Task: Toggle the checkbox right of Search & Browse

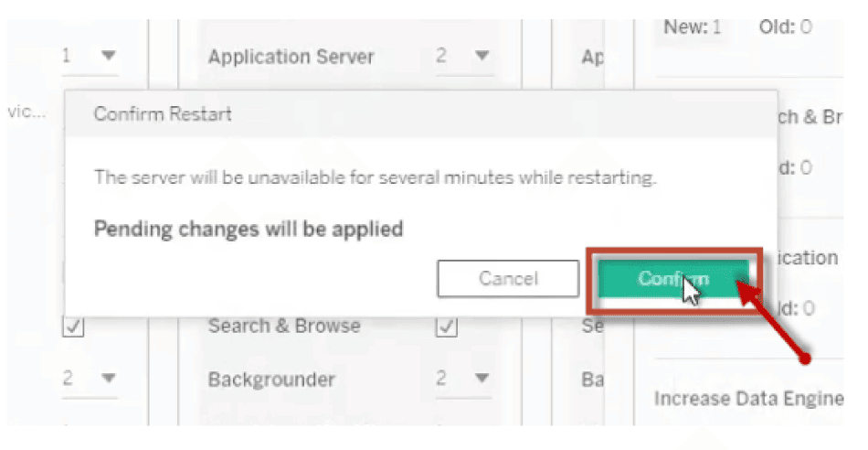Action: (x=446, y=327)
